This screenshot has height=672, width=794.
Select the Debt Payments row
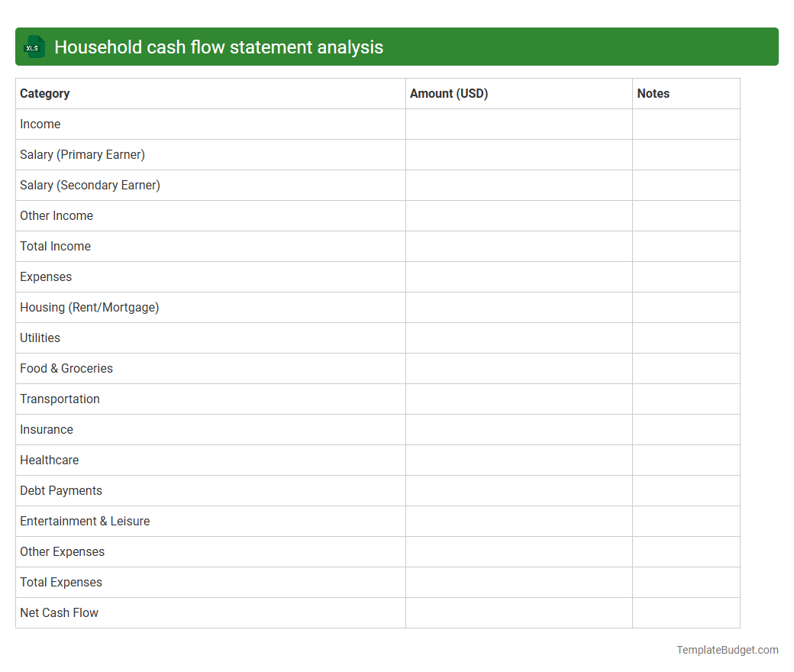(61, 490)
